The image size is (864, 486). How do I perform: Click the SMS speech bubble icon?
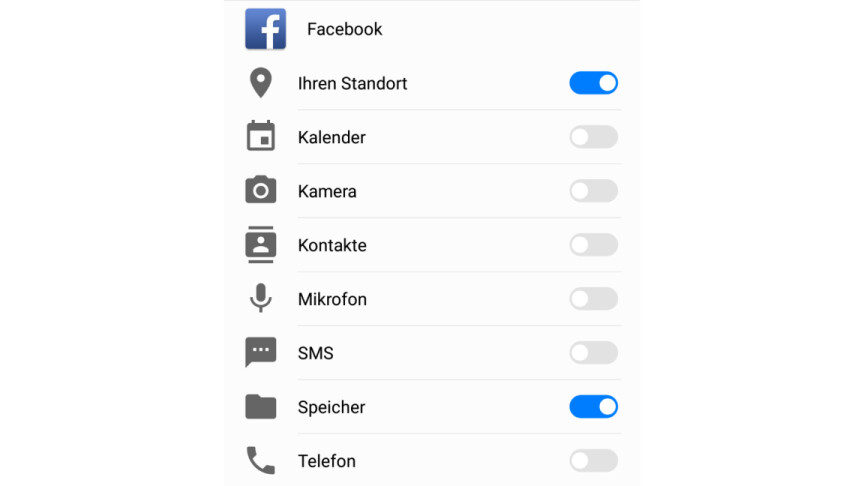[261, 352]
